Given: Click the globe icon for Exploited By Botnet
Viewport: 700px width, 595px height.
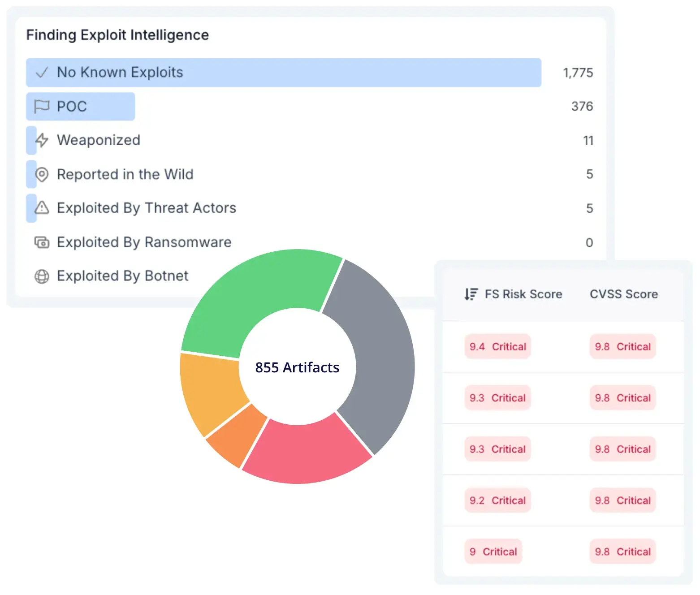Looking at the screenshot, I should pyautogui.click(x=42, y=276).
